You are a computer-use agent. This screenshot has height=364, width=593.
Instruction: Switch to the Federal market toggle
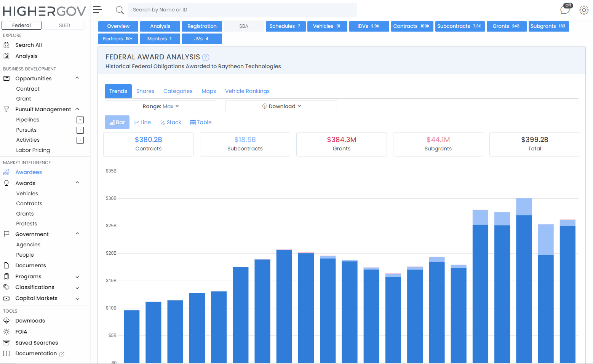pos(22,25)
